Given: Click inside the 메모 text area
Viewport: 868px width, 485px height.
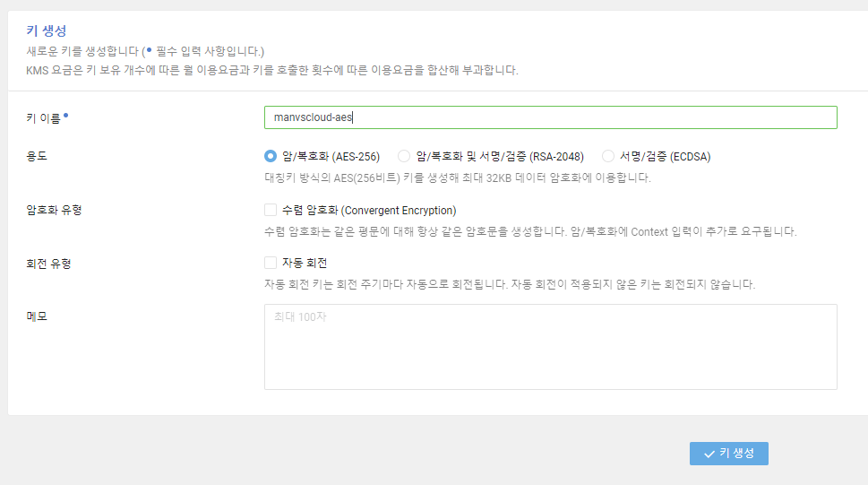Looking at the screenshot, I should [550, 346].
